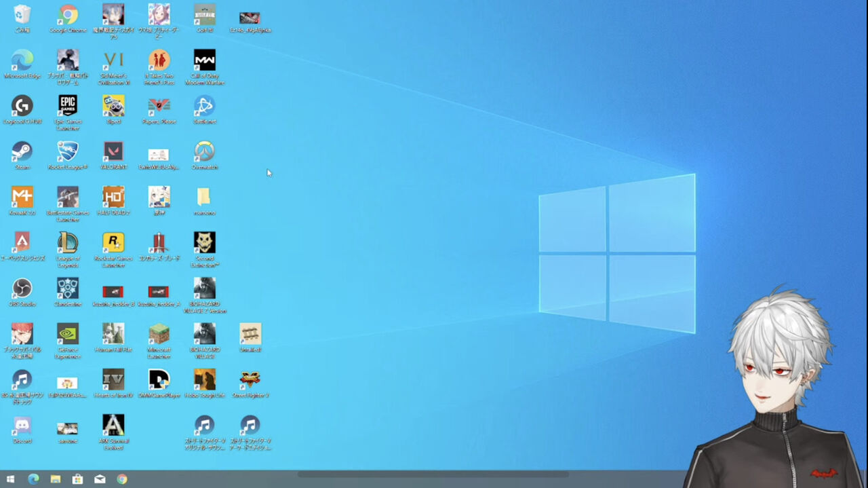868x488 pixels.
Task: Select the kuzuha_hedder A image file
Action: tap(159, 292)
